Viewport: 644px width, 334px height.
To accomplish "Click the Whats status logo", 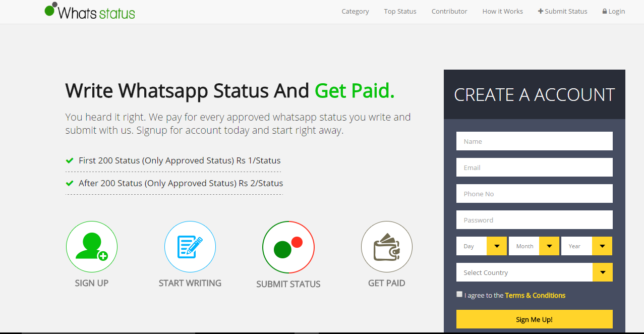I will pyautogui.click(x=90, y=11).
